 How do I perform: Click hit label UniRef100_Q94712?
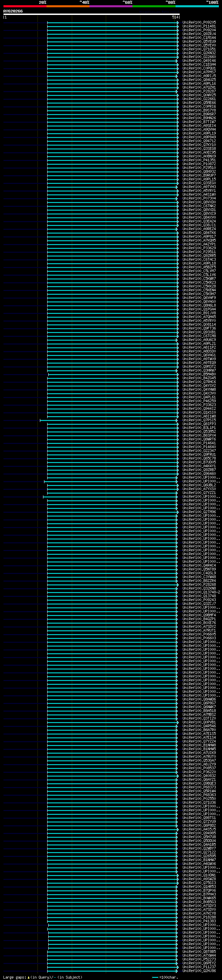pos(199,141)
